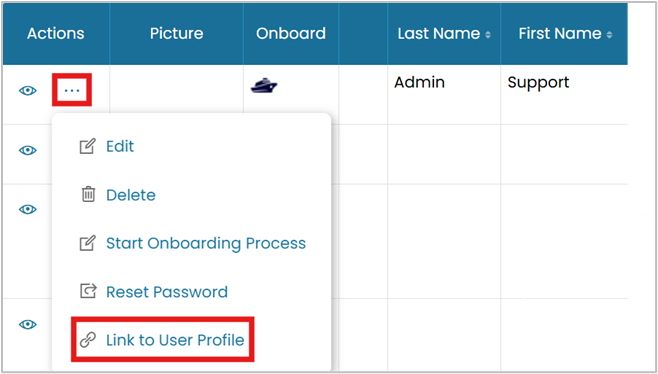View the bottom row via eye icon
The height and width of the screenshot is (374, 658).
pos(28,324)
